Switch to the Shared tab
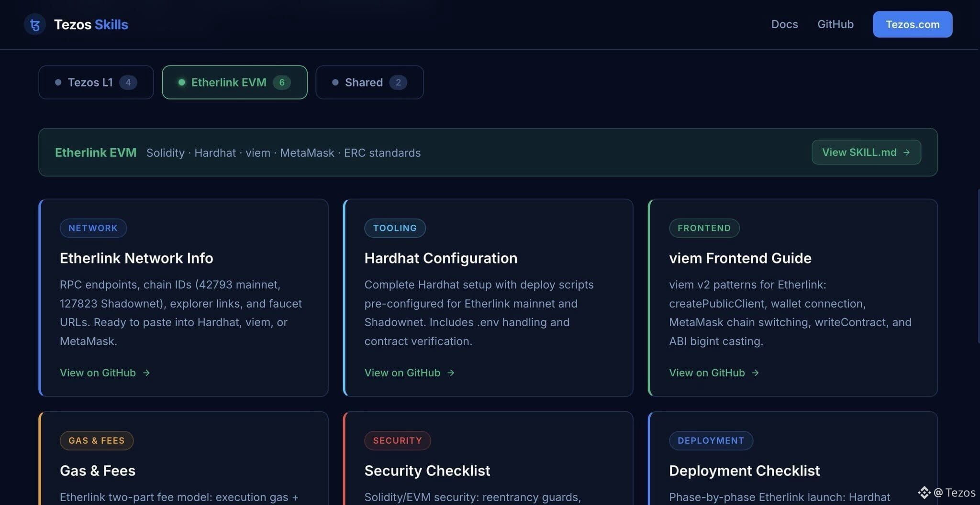The height and width of the screenshot is (505, 980). click(x=369, y=82)
